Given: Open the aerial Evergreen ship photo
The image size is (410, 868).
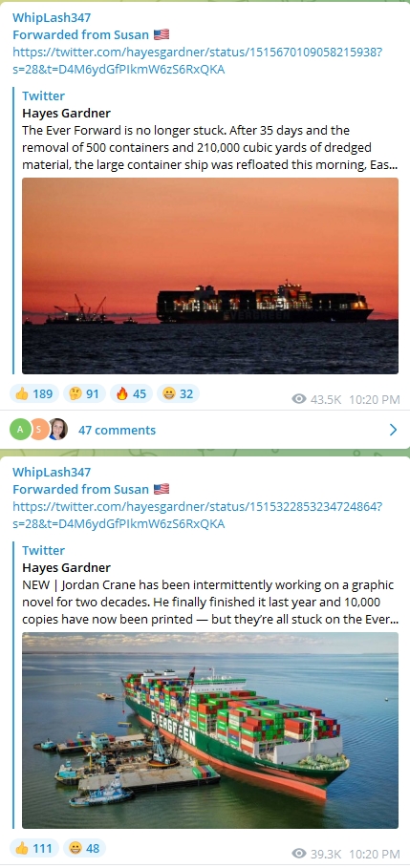Looking at the screenshot, I should [x=210, y=730].
